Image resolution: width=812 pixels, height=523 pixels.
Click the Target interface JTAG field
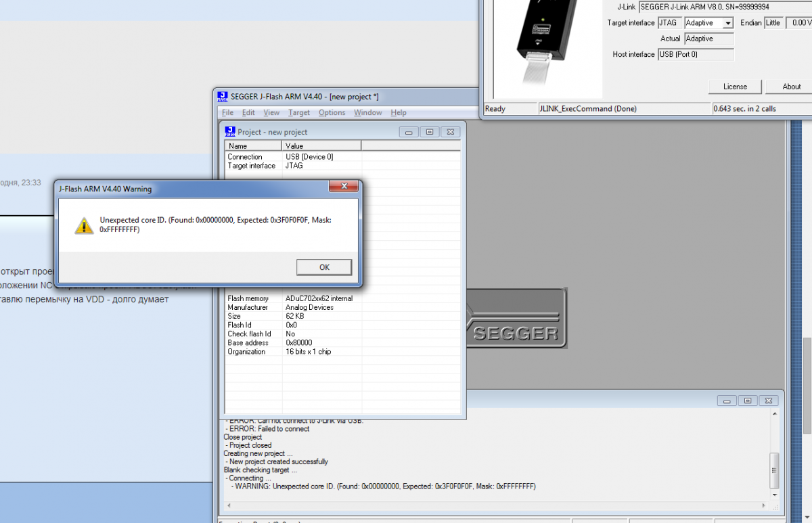tap(669, 23)
